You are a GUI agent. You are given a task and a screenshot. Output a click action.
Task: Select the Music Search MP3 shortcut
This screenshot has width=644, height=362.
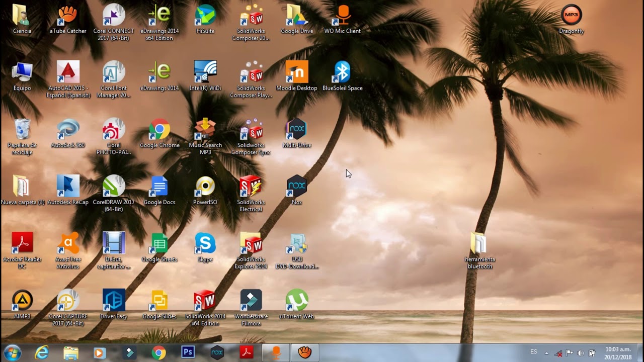(x=205, y=137)
